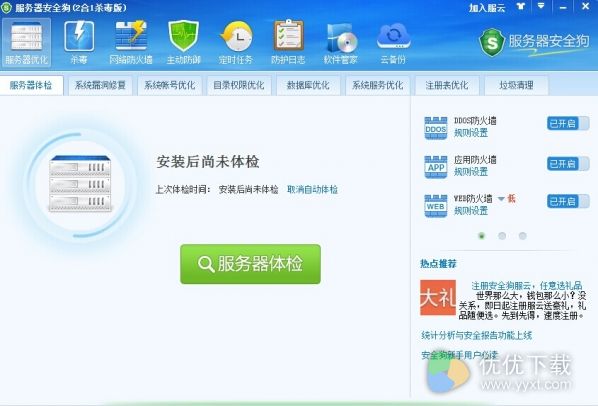Open 统计分析与安全报告功能上线 link
The width and height of the screenshot is (598, 406).
pos(476,335)
